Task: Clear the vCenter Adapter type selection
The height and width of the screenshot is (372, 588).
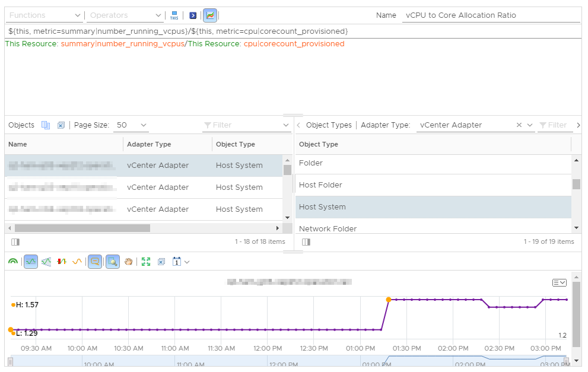Action: point(519,125)
